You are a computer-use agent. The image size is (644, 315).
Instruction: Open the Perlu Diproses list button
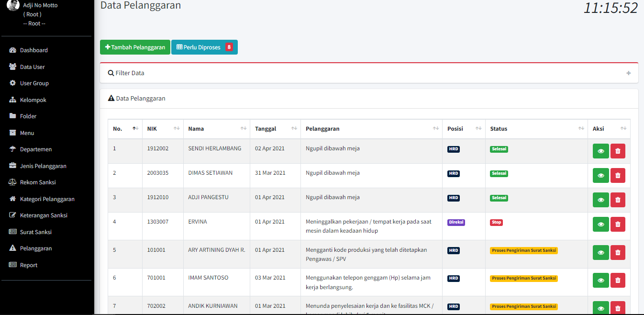(204, 47)
